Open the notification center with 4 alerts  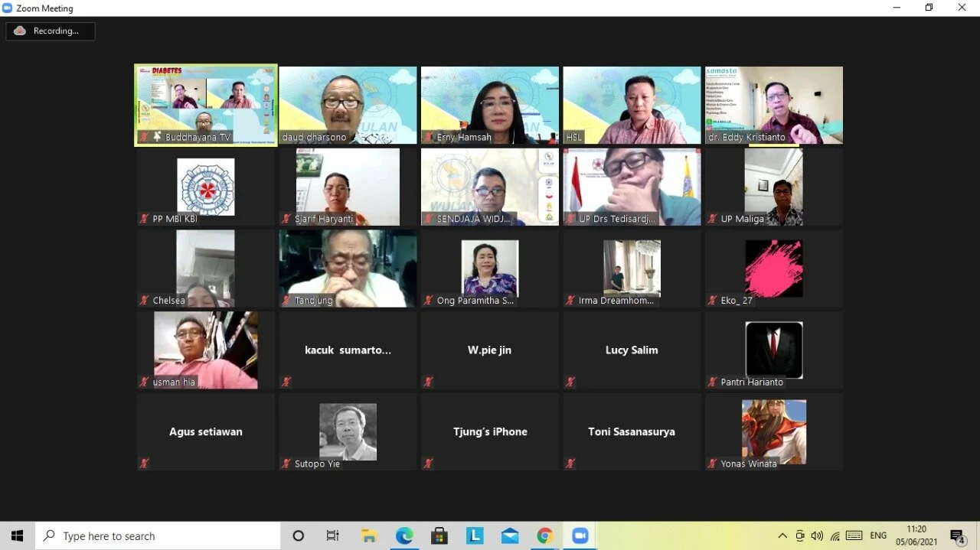[x=957, y=537]
